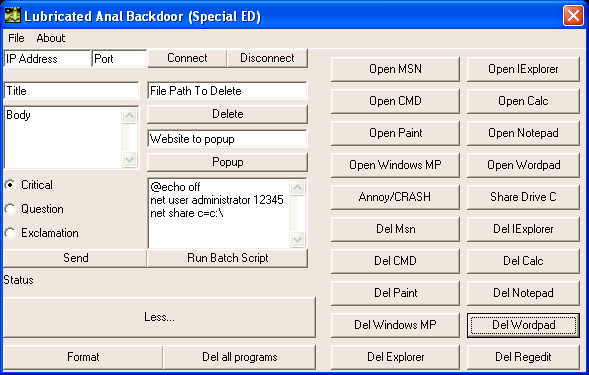
Task: Click the Website to popup field
Action: point(227,139)
